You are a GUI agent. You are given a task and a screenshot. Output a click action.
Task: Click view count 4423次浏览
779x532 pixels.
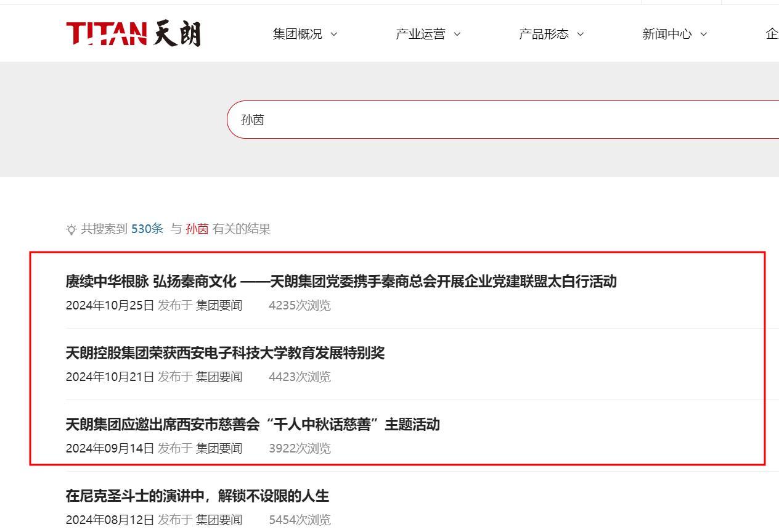[x=300, y=377]
